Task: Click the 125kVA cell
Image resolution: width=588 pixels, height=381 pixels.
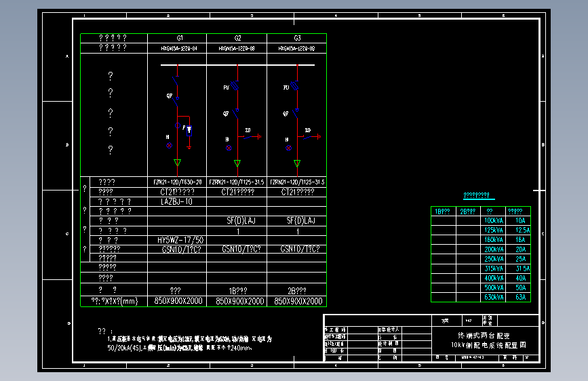Action: 494,230
